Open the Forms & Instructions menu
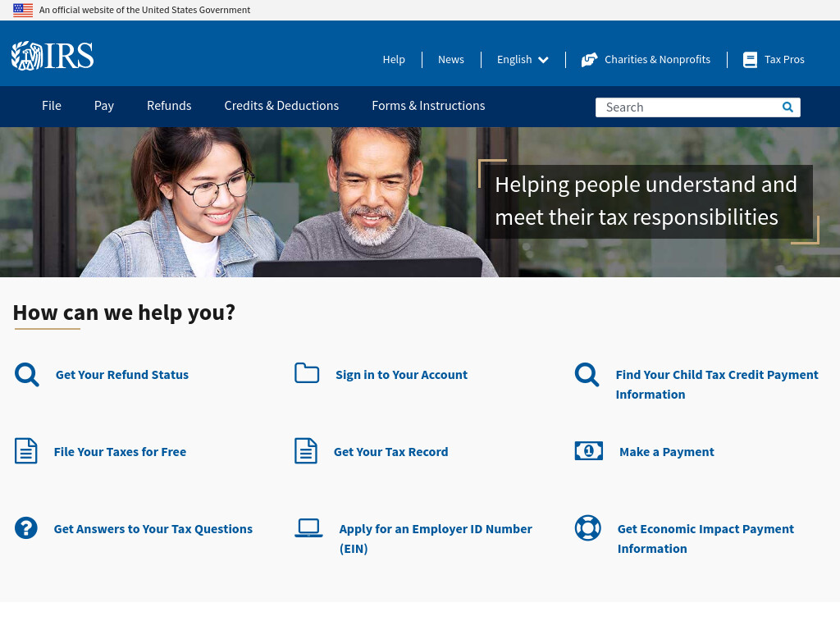This screenshot has height=630, width=840. pos(428,106)
